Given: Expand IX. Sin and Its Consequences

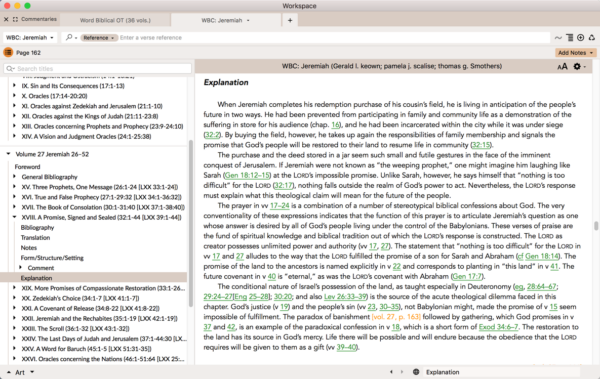Looking at the screenshot, I should point(15,85).
